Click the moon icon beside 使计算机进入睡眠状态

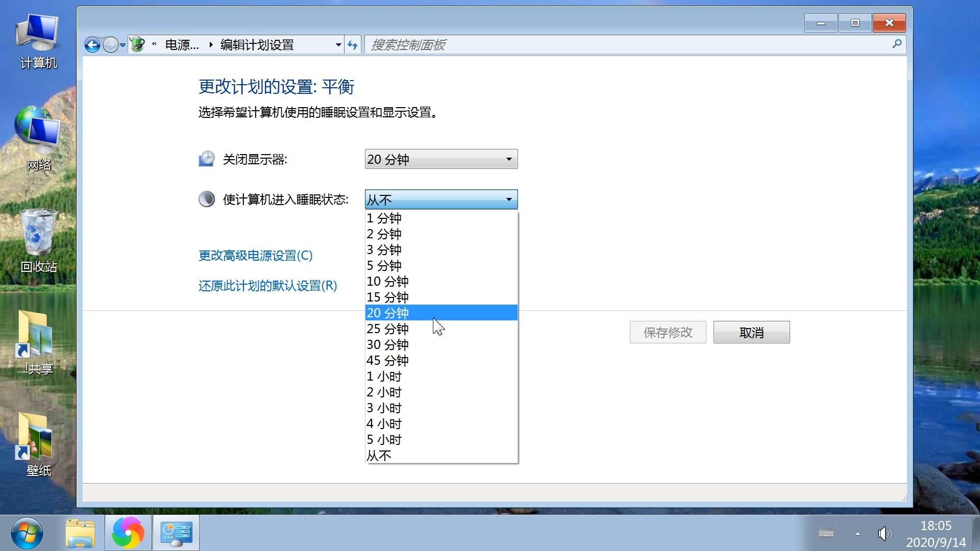tap(206, 199)
